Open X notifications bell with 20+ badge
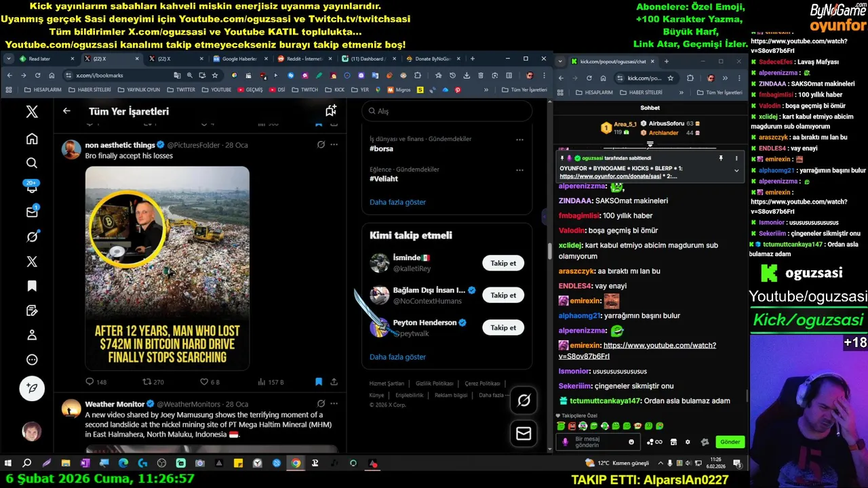This screenshot has width=868, height=488. [x=32, y=188]
